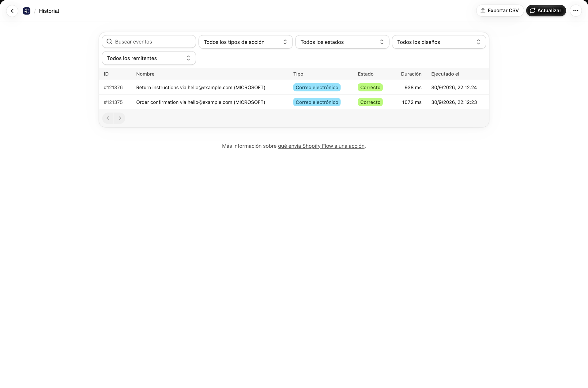588x388 pixels.
Task: Open the three-dot more options menu
Action: 576,11
